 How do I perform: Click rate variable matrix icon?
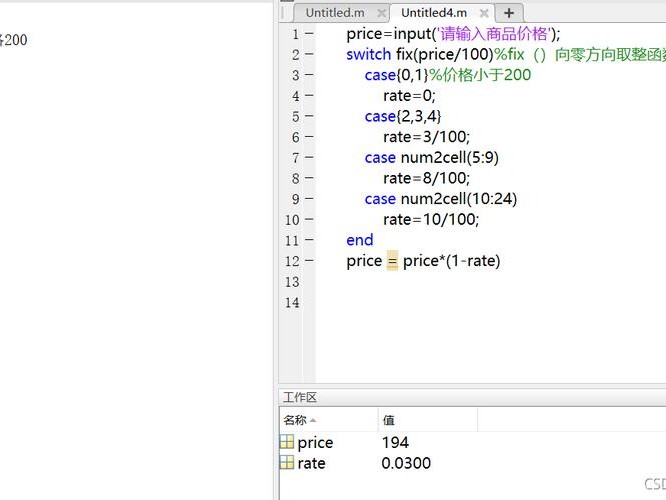(x=287, y=462)
